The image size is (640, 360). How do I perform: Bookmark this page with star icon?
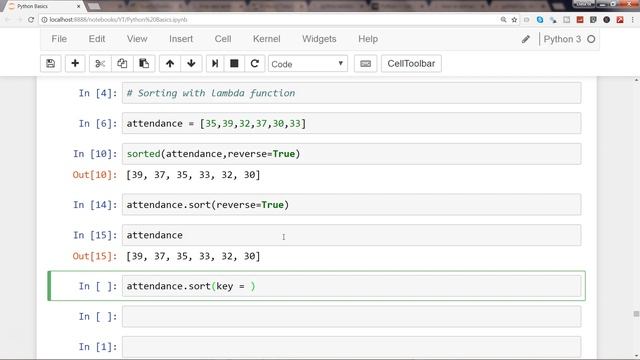[x=514, y=20]
